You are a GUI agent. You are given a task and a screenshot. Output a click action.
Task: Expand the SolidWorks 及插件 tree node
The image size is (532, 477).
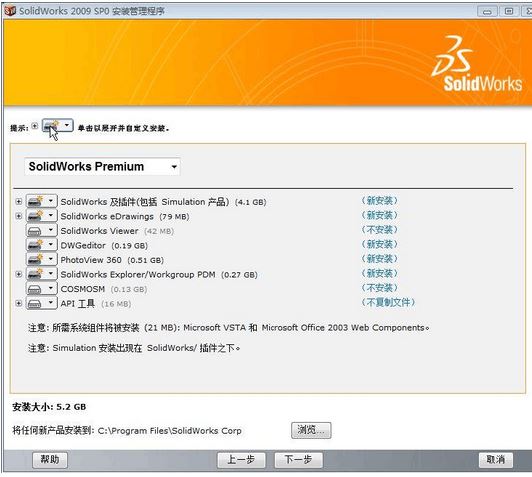(19, 202)
